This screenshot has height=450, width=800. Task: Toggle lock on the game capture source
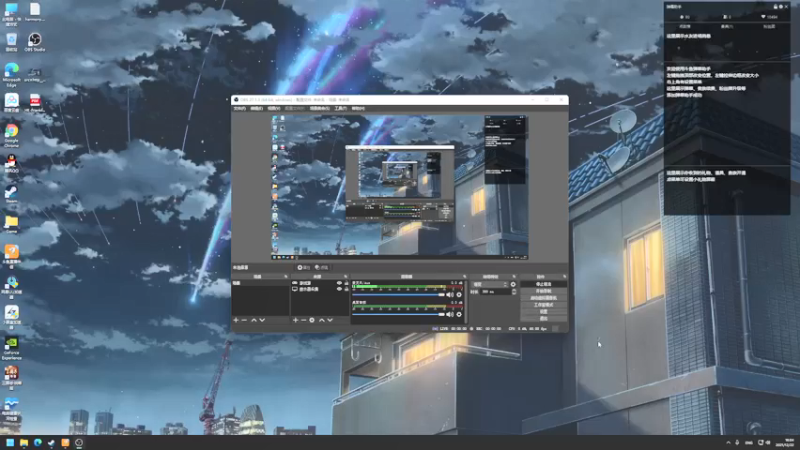[x=346, y=283]
